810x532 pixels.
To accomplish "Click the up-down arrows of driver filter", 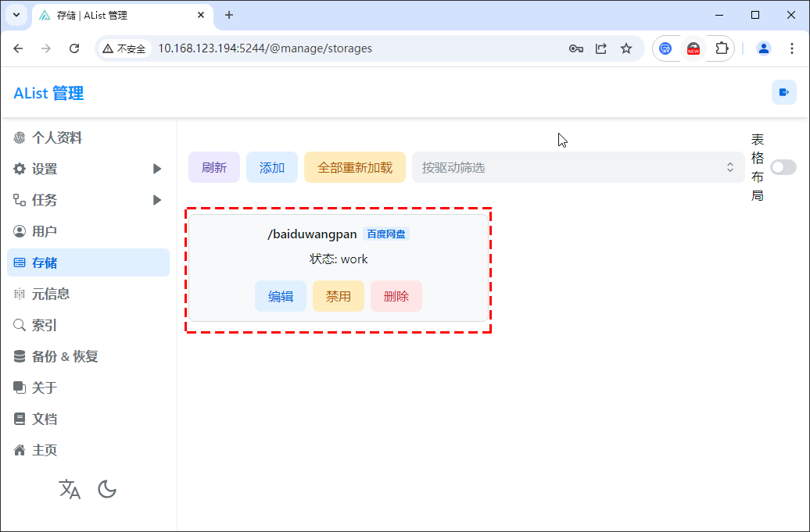I will [x=730, y=167].
